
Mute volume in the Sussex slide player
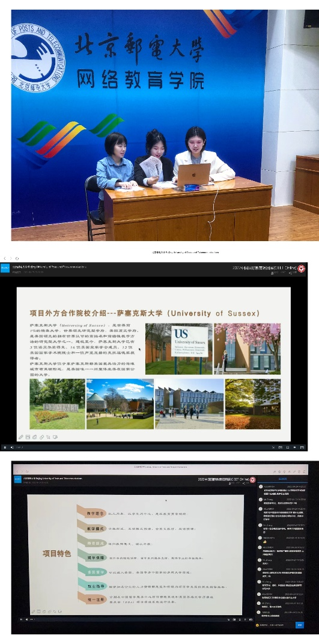(x=12, y=447)
